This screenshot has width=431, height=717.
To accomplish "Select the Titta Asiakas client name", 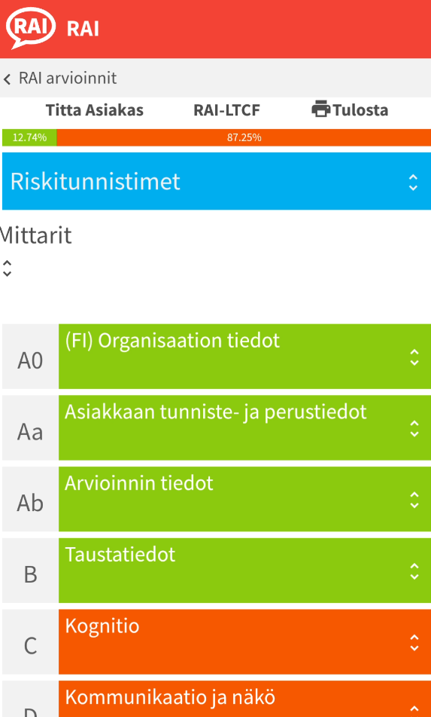I will pos(95,110).
